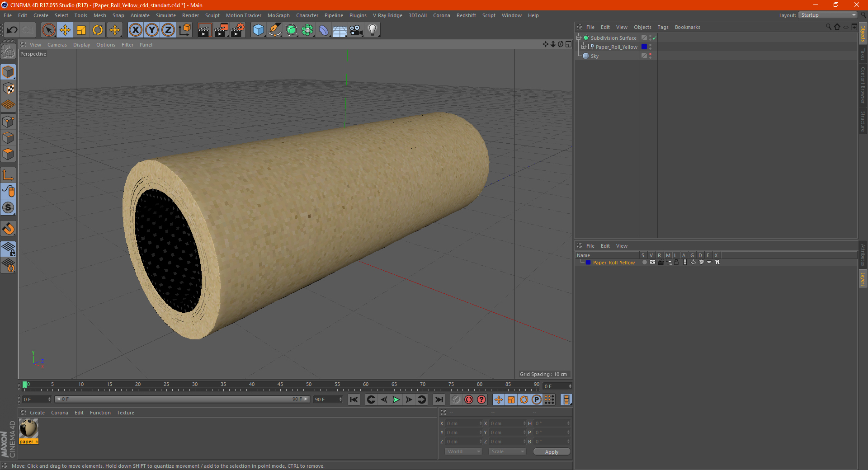Click Make Editable icon in left bar
This screenshot has width=868, height=470.
[8, 51]
